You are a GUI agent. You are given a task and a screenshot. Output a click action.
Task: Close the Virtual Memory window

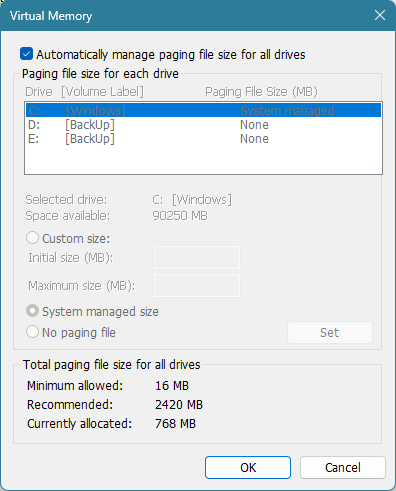(x=380, y=15)
